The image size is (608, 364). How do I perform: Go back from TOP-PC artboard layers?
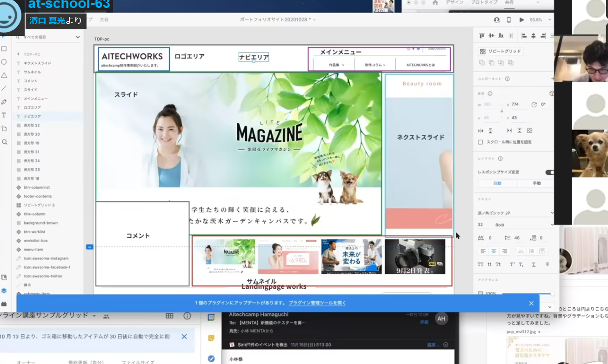[x=18, y=54]
